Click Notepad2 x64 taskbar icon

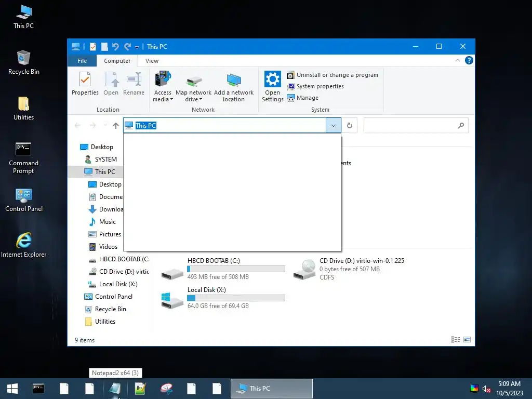point(115,389)
